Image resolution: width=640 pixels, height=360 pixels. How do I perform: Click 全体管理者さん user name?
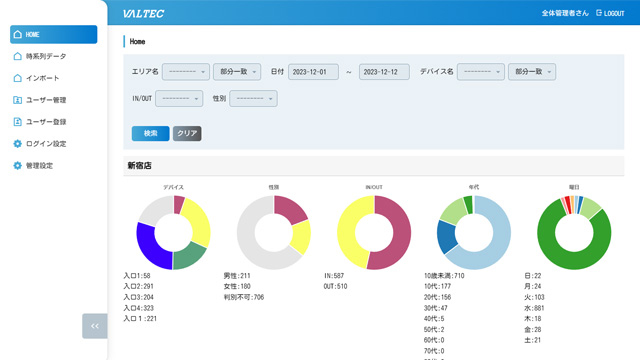(565, 13)
